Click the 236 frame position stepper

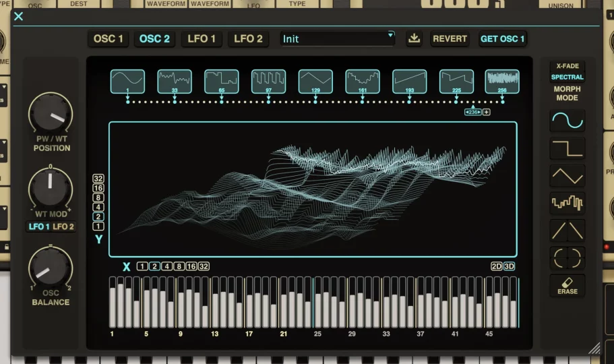tap(473, 112)
